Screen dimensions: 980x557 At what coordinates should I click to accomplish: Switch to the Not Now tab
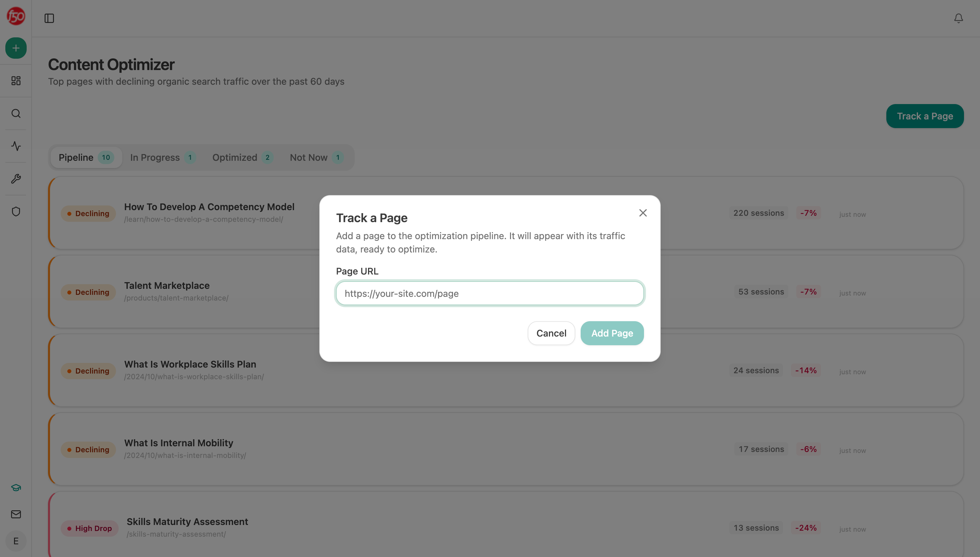(316, 158)
